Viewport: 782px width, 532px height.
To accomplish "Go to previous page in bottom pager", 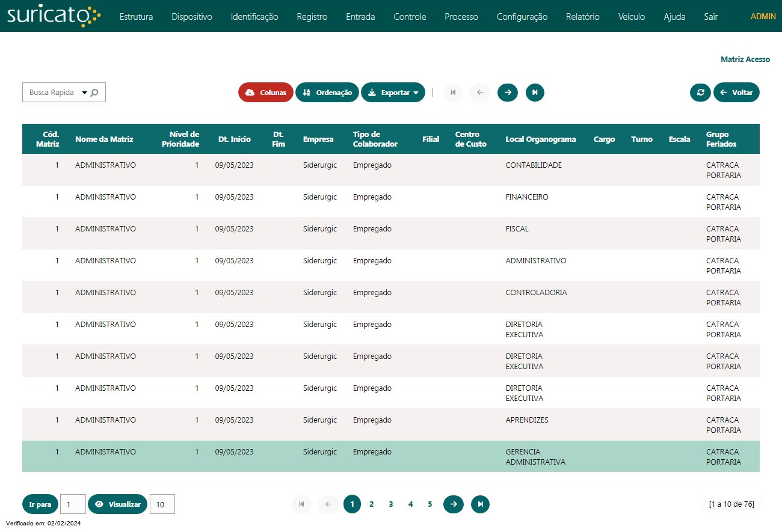I will click(328, 504).
